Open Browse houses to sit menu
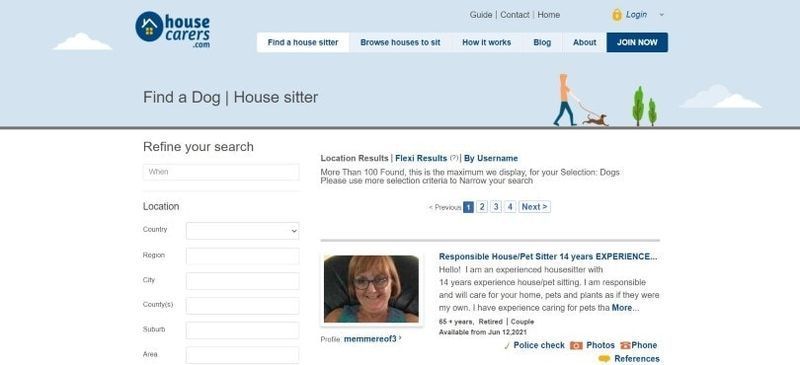800x365 pixels. [x=400, y=42]
